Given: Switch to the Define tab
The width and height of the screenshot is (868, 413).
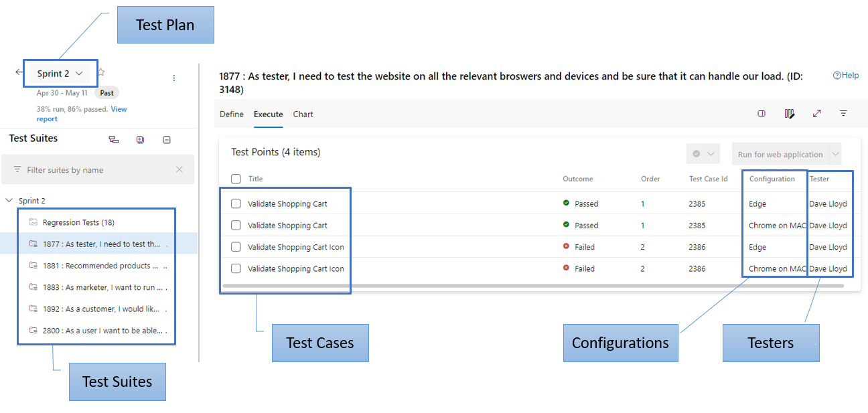Looking at the screenshot, I should click(x=231, y=114).
